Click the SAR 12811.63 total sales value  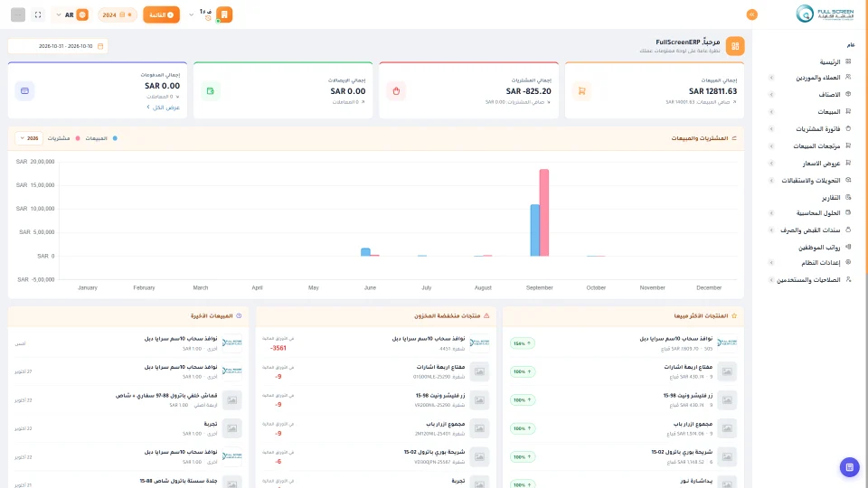713,91
